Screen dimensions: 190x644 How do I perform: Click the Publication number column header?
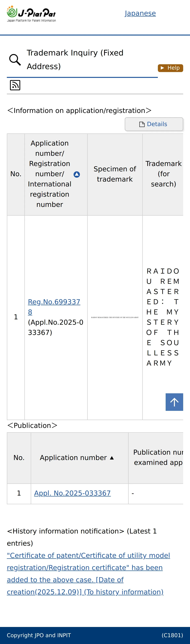tap(158, 458)
